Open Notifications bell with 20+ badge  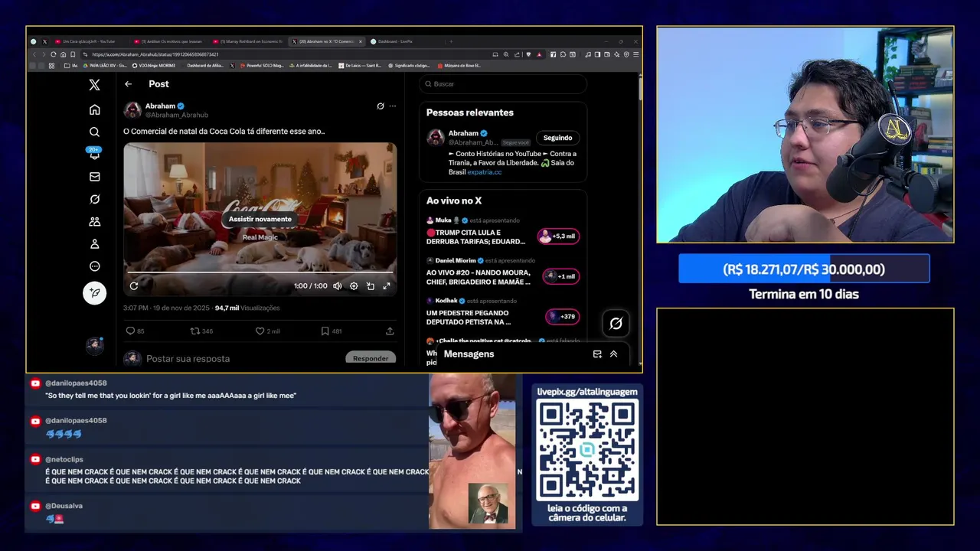[94, 153]
